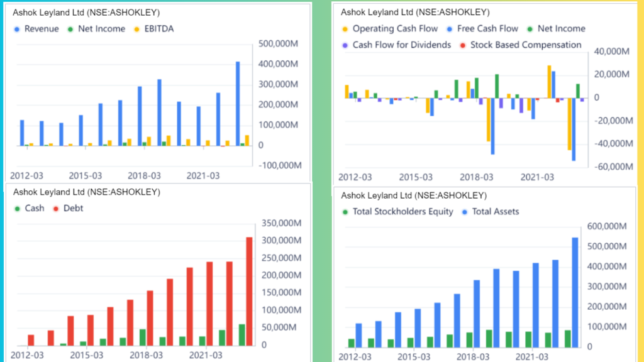Toggle Stock Based Compensation legend
The height and width of the screenshot is (362, 644).
(x=521, y=45)
